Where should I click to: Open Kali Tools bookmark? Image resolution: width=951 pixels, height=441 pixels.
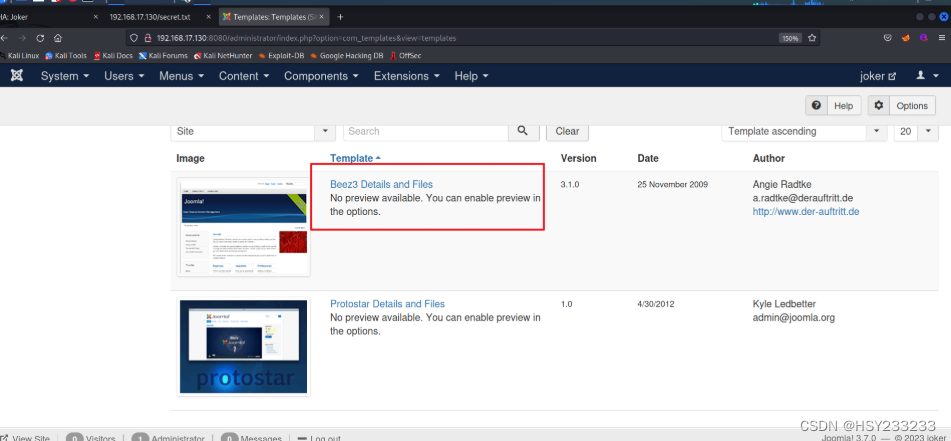[66, 56]
